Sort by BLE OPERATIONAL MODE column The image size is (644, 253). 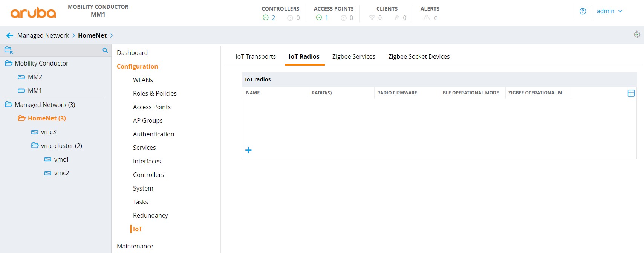pyautogui.click(x=471, y=93)
